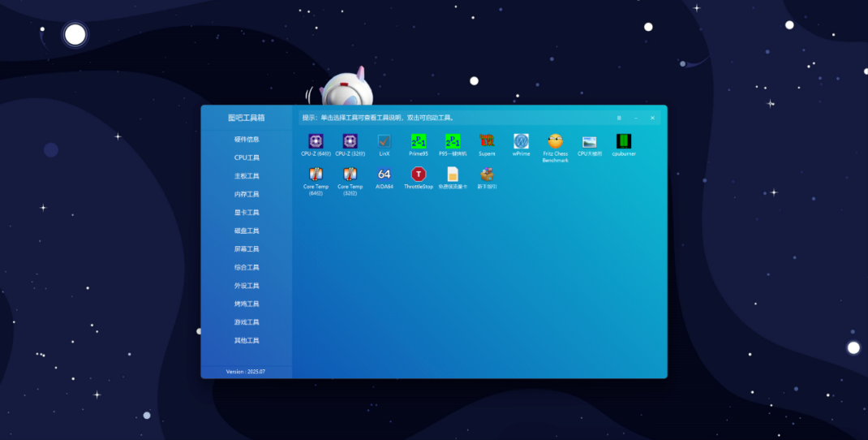Select Core Temp (32位) icon
This screenshot has width=868, height=440.
coord(350,174)
